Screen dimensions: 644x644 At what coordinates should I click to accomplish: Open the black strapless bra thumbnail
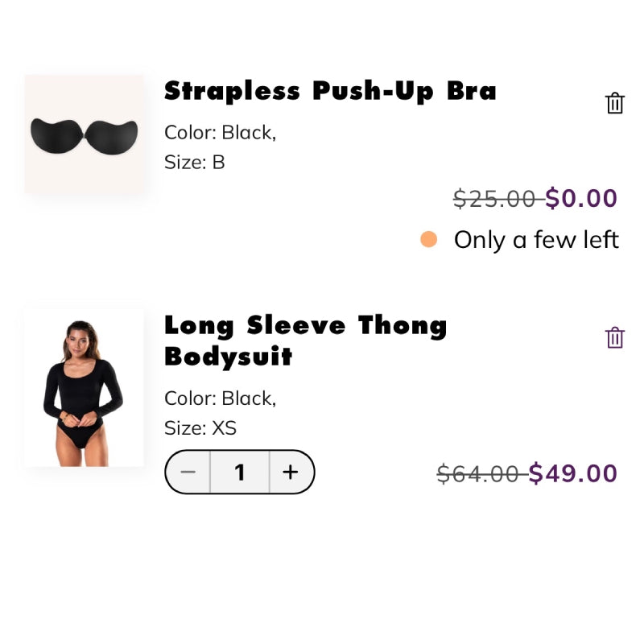coord(85,134)
